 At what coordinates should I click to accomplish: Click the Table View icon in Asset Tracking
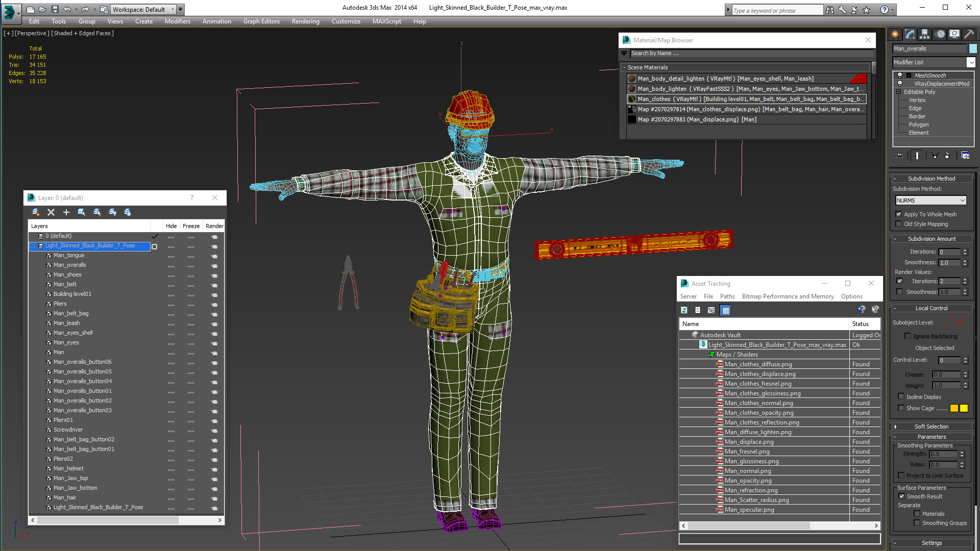pyautogui.click(x=726, y=310)
